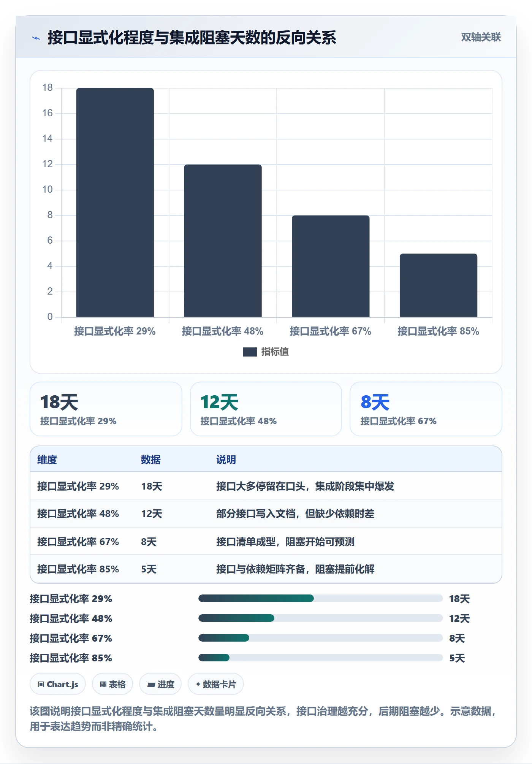
Task: Select table cell 接口显式化率 85%
Action: point(78,569)
